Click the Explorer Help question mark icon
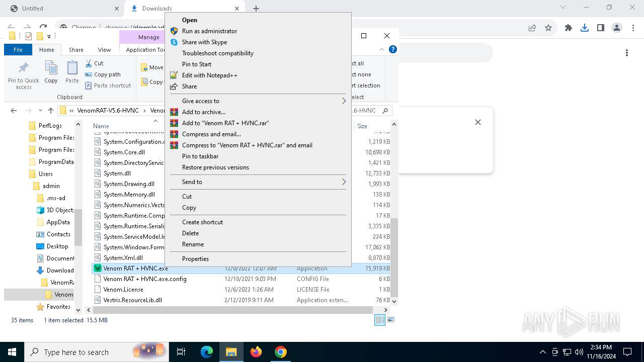Image resolution: width=644 pixels, height=362 pixels. [393, 49]
